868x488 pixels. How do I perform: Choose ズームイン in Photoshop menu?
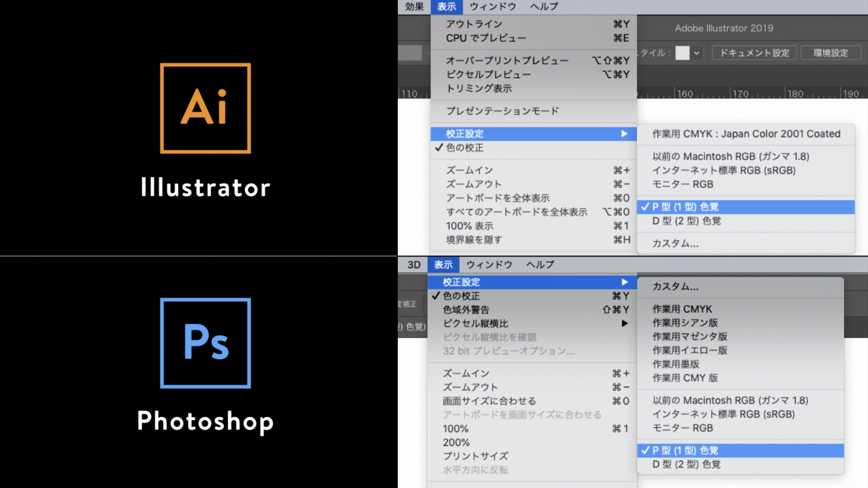pyautogui.click(x=532, y=374)
